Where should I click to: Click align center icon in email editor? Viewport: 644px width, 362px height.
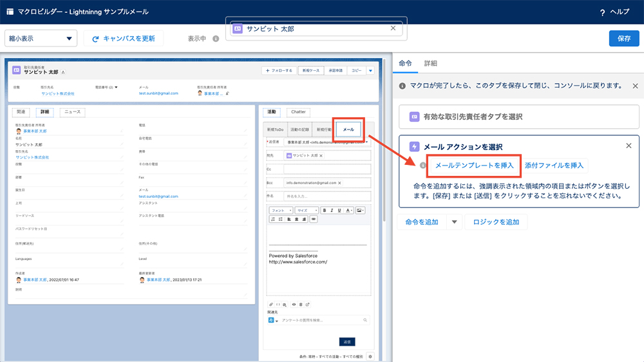point(296,220)
